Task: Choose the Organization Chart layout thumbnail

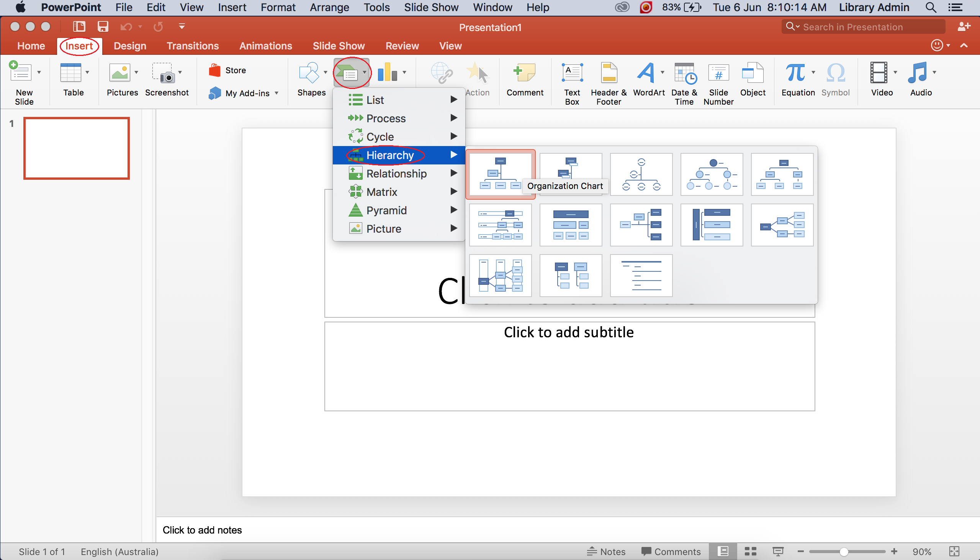Action: (500, 174)
